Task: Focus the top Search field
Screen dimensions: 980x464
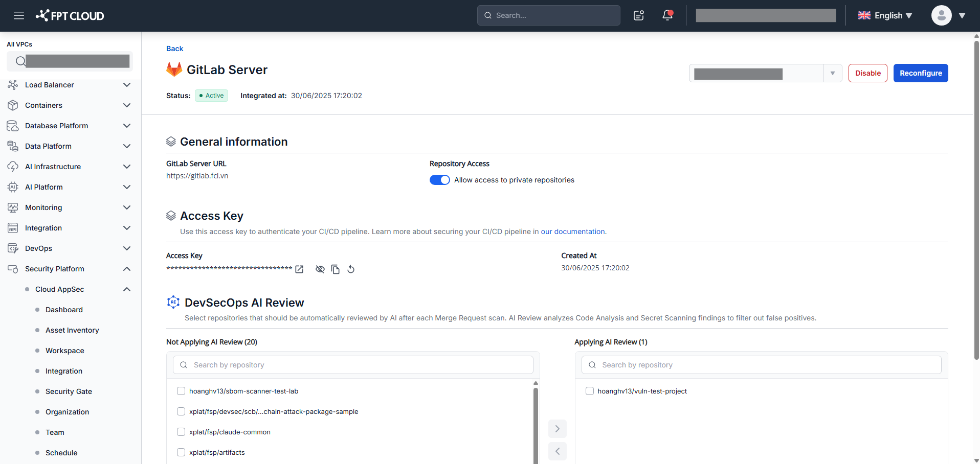Action: coord(548,15)
